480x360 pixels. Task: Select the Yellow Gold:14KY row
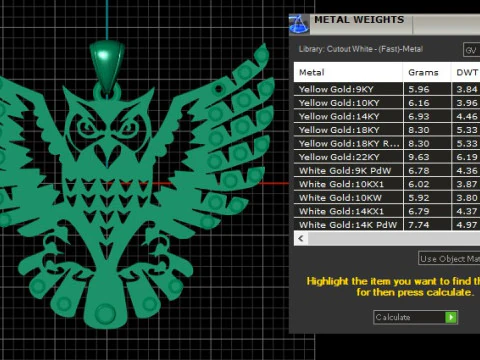(387, 116)
